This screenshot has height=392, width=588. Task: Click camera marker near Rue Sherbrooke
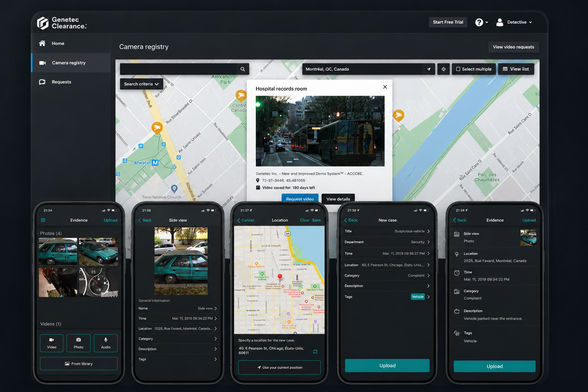pyautogui.click(x=157, y=127)
